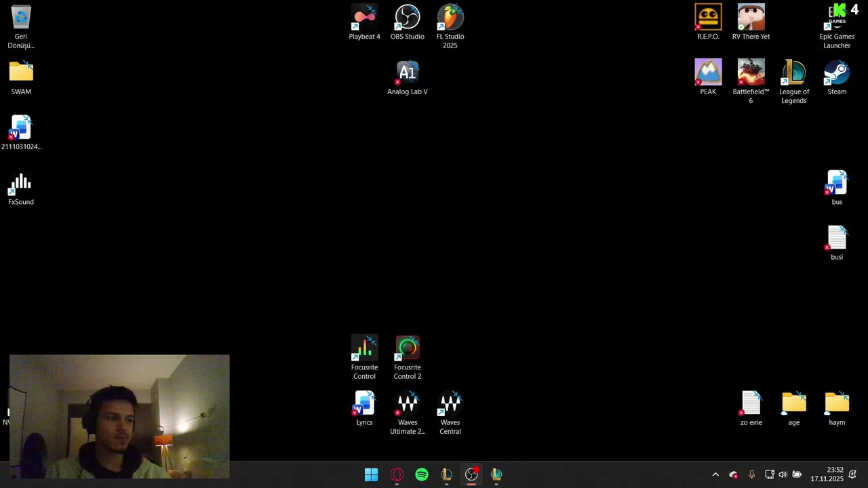Launch the Focusrite Control shortcut
The image size is (868, 488).
click(x=364, y=358)
